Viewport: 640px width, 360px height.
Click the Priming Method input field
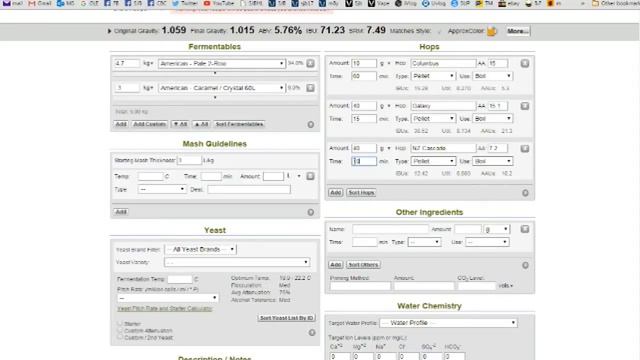(360, 286)
